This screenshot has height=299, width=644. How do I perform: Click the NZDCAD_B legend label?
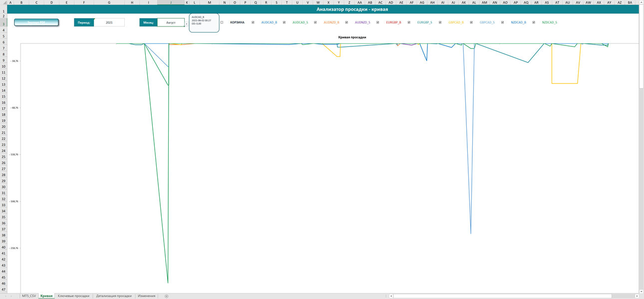pyautogui.click(x=518, y=22)
